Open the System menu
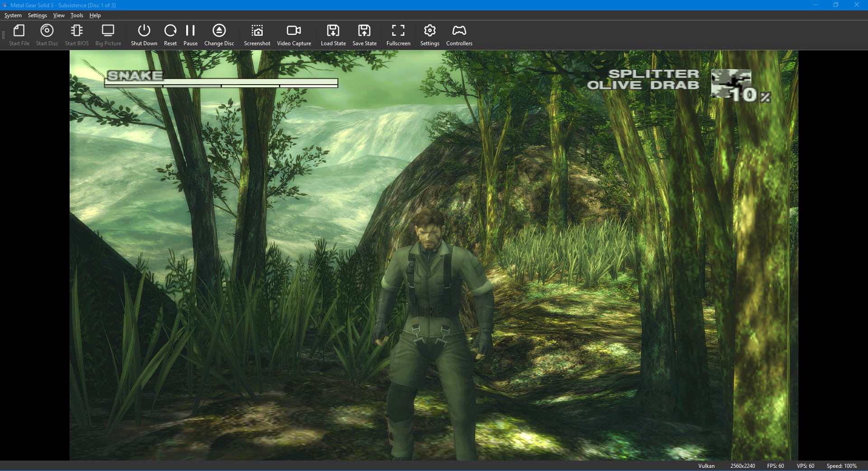 (x=13, y=15)
